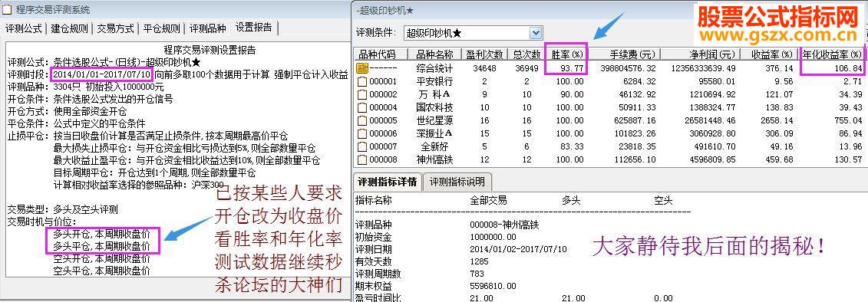Sort by 品种名称 column header
868x302 pixels.
tap(434, 54)
